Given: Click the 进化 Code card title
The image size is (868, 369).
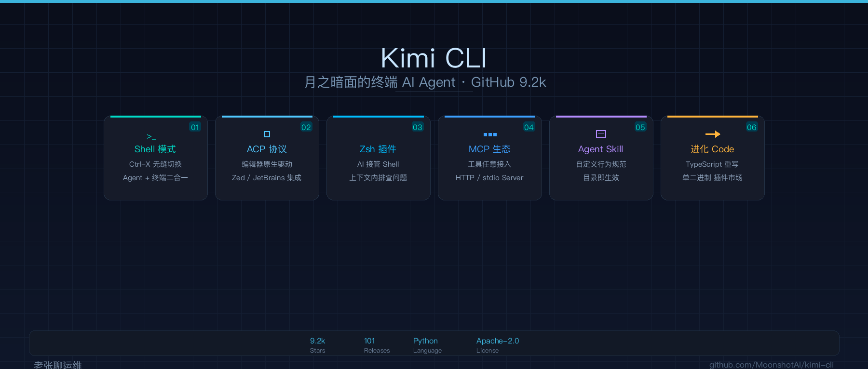Looking at the screenshot, I should [712, 149].
